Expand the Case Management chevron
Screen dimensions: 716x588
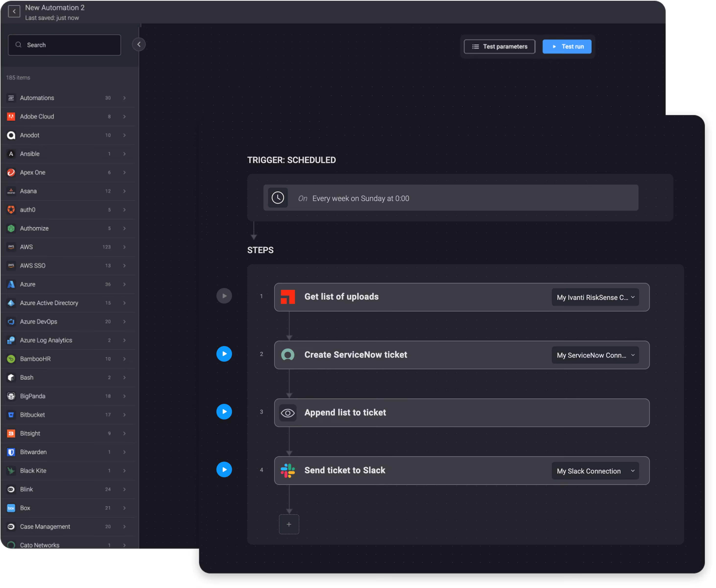point(125,526)
